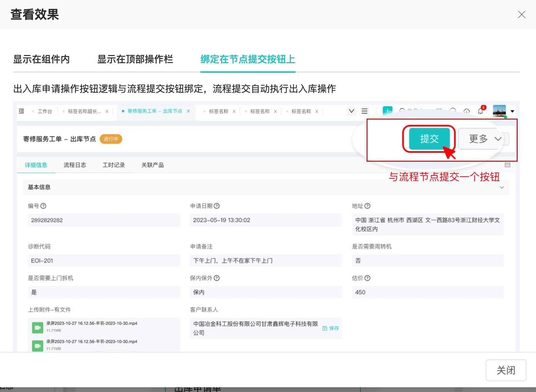
Task: Click the first 录屏2023-10-27 mp4 video icon
Action: point(37,328)
